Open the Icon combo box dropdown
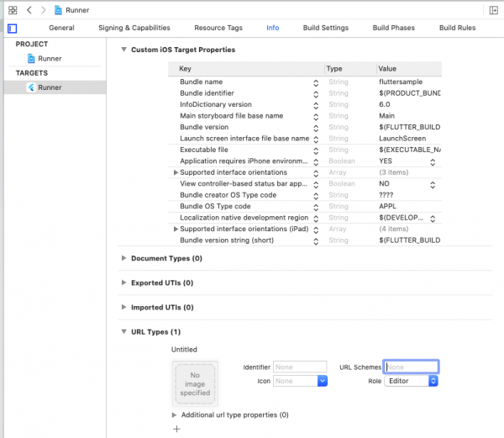Image resolution: width=504 pixels, height=438 pixels. 322,381
